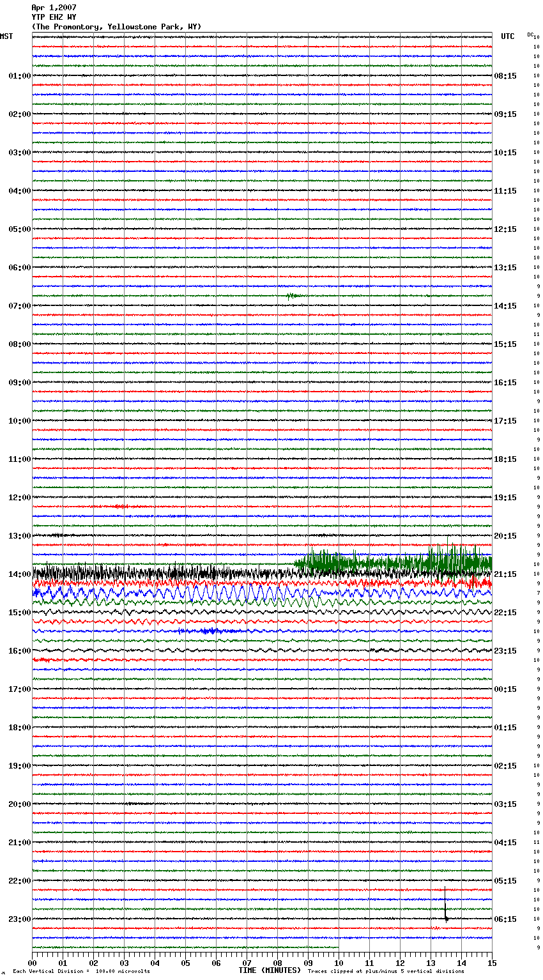543x980 pixels.
Task: Click the '05' minute tick label
Action: [x=185, y=963]
